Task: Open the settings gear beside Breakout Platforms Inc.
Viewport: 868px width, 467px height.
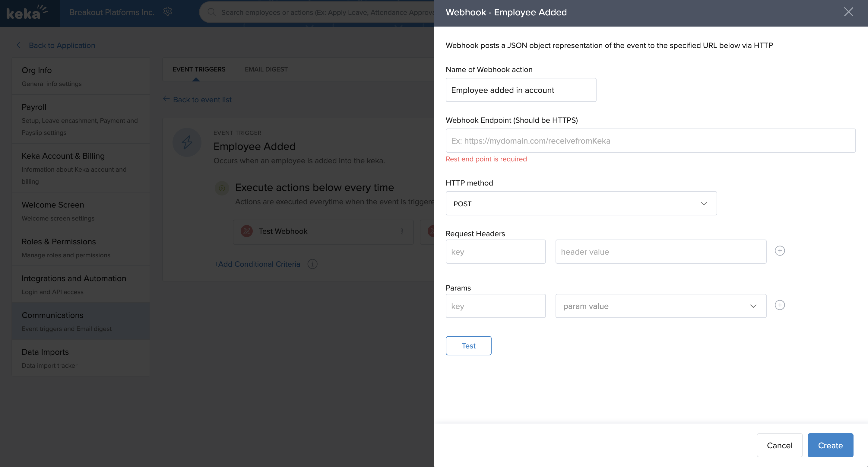Action: pyautogui.click(x=168, y=11)
